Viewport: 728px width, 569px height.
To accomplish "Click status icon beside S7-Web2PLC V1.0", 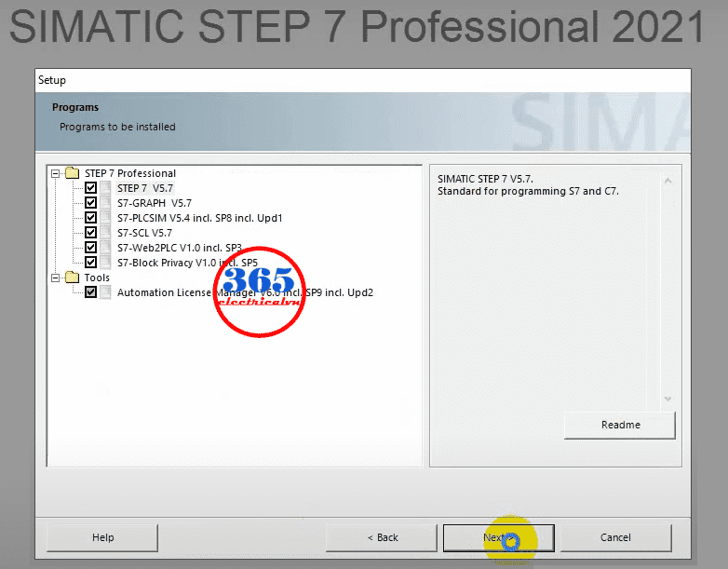I will (x=106, y=247).
